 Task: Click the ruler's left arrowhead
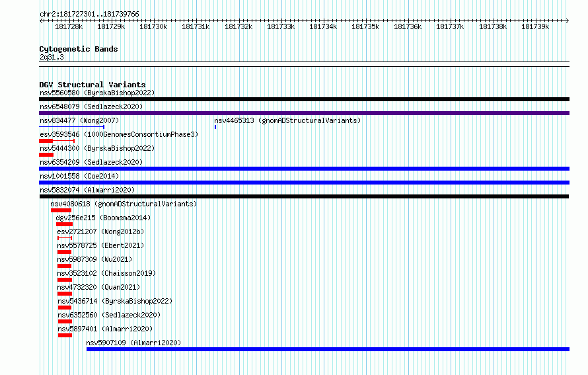[41, 21]
